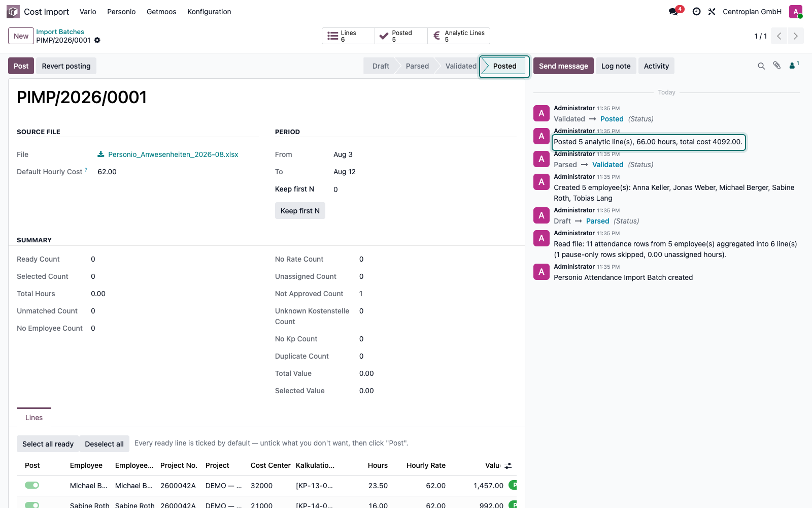Toggle the Post switch for Michael B. line

click(32, 485)
